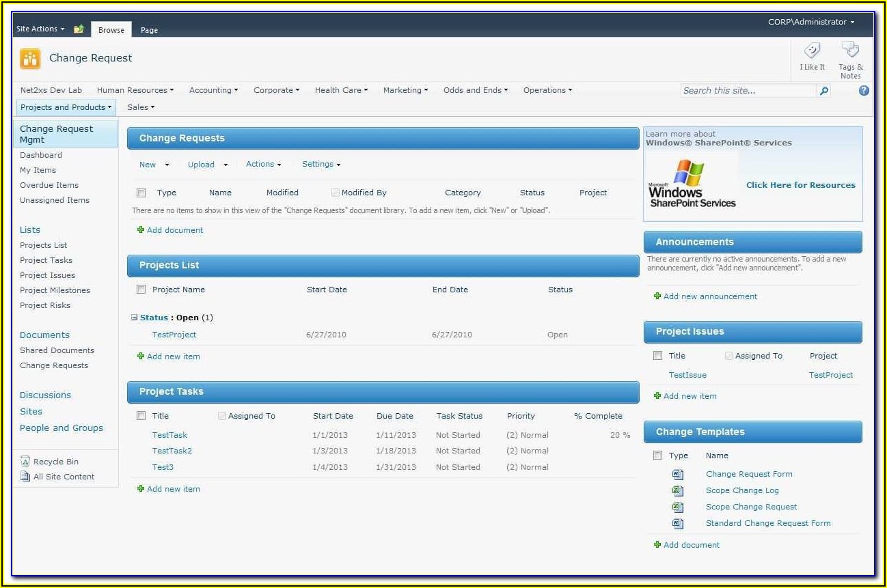Check the Project Tasks header checkbox
Screen dimensions: 887x588
(141, 416)
